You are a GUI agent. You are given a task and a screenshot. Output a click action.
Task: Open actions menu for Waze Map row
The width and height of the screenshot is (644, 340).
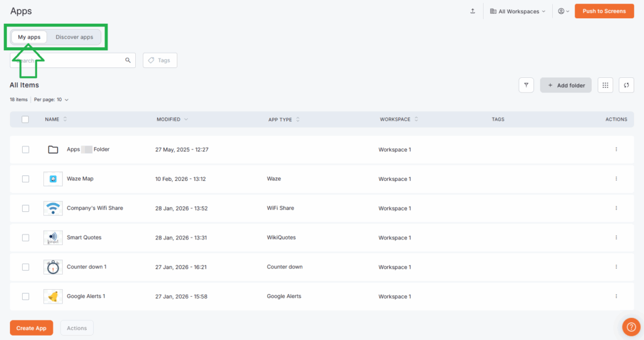click(x=616, y=178)
